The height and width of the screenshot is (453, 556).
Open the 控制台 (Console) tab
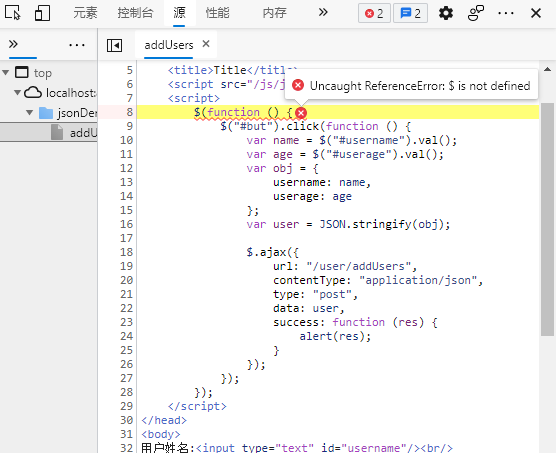(x=135, y=13)
